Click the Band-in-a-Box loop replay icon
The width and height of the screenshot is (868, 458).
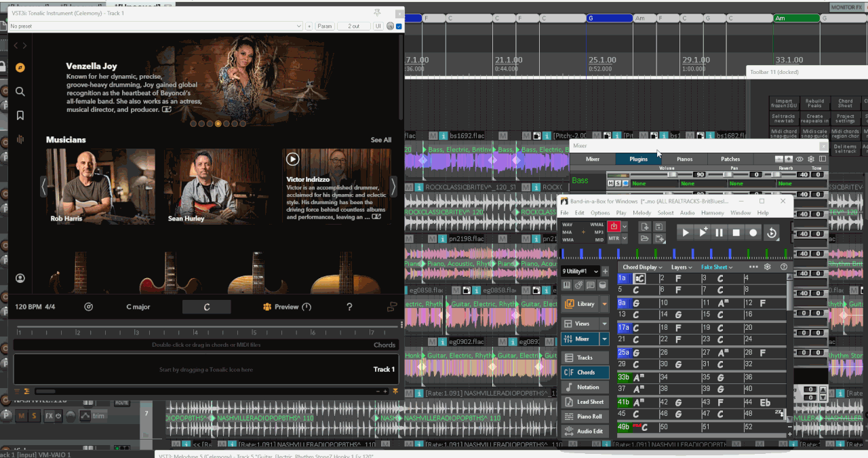click(771, 232)
